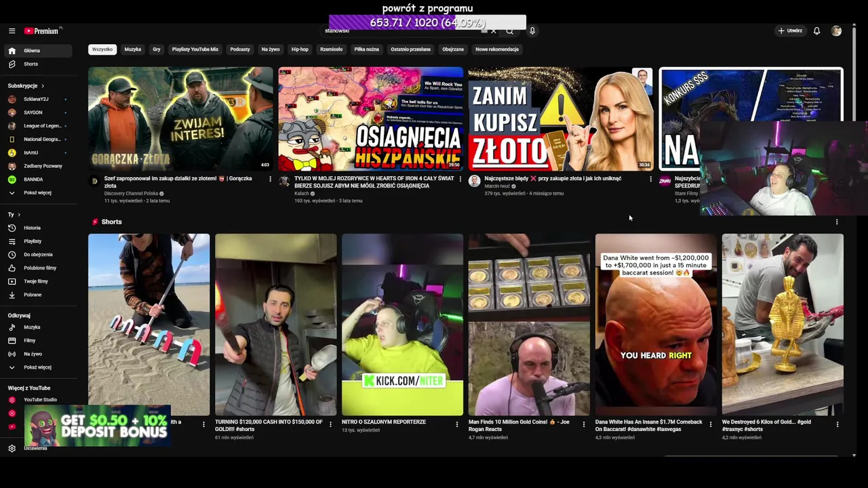Viewport: 868px width, 488px height.
Task: Open Na żywo under Odkrywaj
Action: 37,354
